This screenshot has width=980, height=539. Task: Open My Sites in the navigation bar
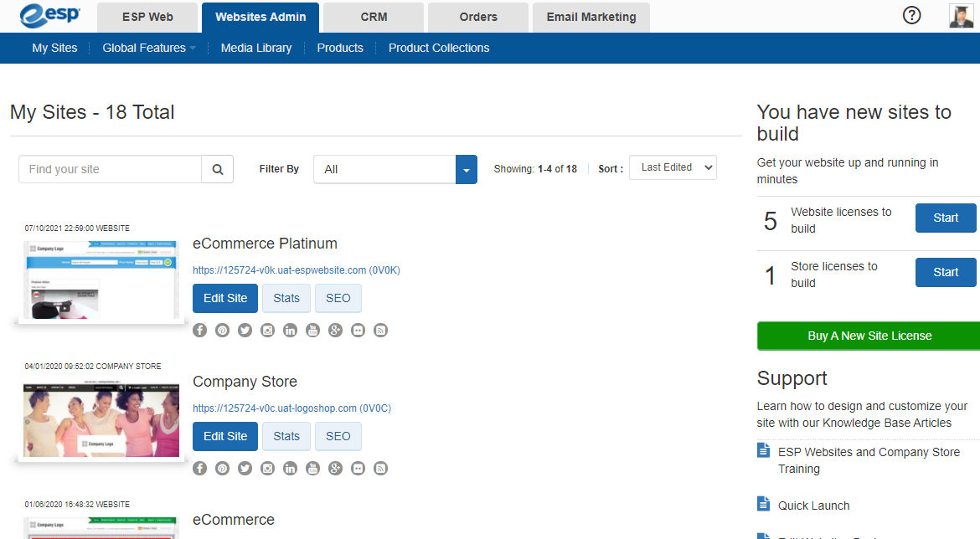(x=55, y=48)
